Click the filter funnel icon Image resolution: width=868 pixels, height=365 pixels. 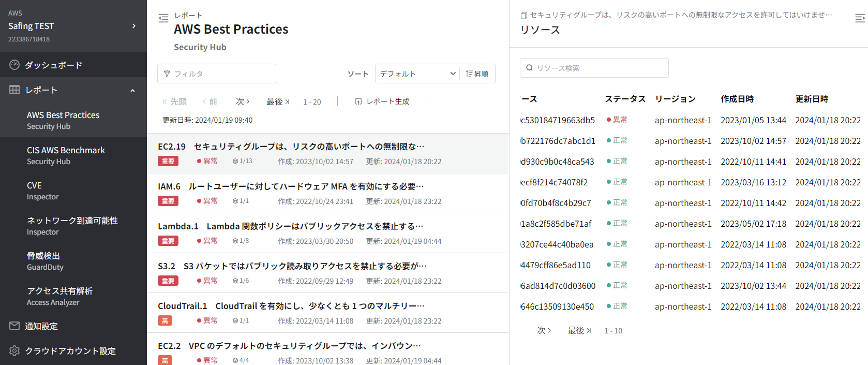(x=167, y=74)
